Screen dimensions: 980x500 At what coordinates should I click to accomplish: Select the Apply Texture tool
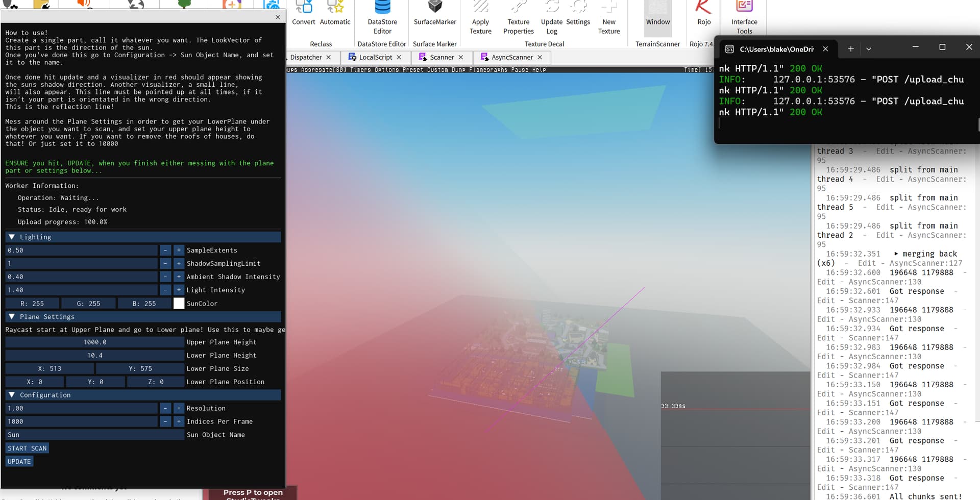point(480,17)
